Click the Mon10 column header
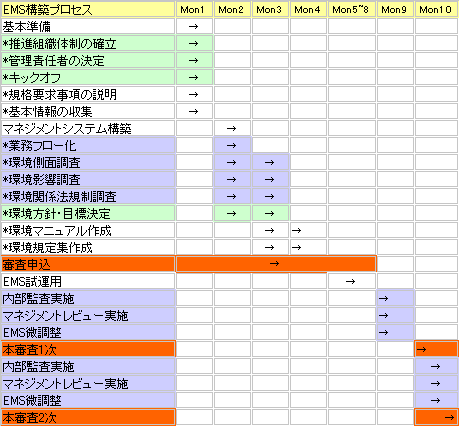The height and width of the screenshot is (426, 459). coord(436,9)
